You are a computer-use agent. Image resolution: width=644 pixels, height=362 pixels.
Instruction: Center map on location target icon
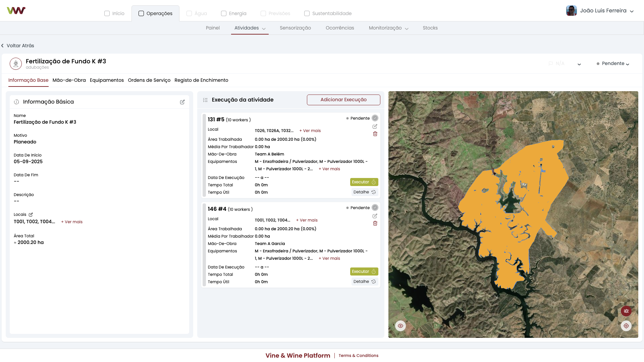626,326
